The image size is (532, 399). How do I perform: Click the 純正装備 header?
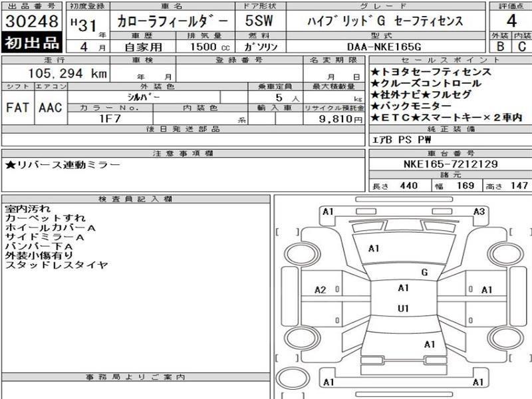coord(451,129)
